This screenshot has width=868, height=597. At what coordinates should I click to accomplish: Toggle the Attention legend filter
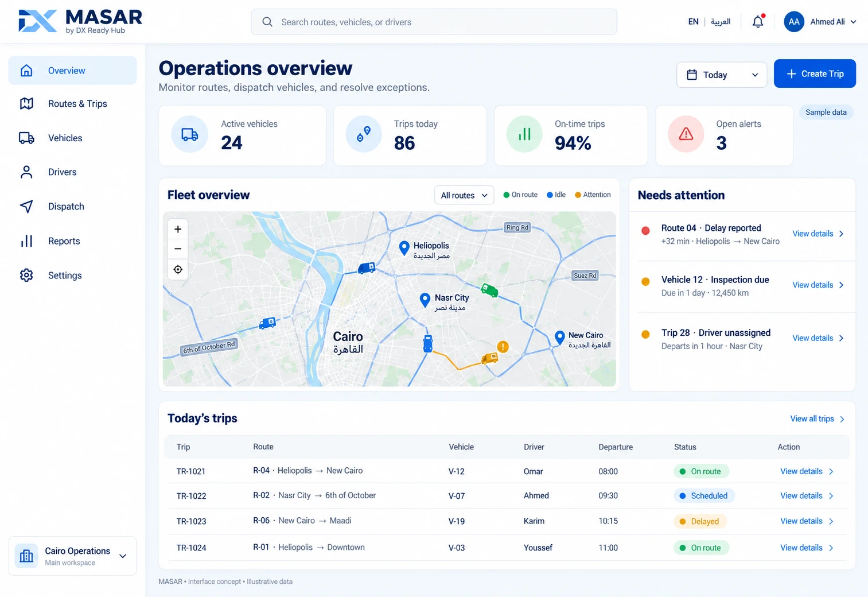click(x=593, y=195)
